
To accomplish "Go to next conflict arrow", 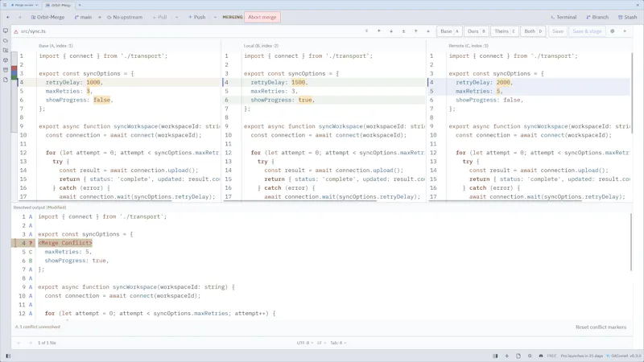I will tap(391, 31).
